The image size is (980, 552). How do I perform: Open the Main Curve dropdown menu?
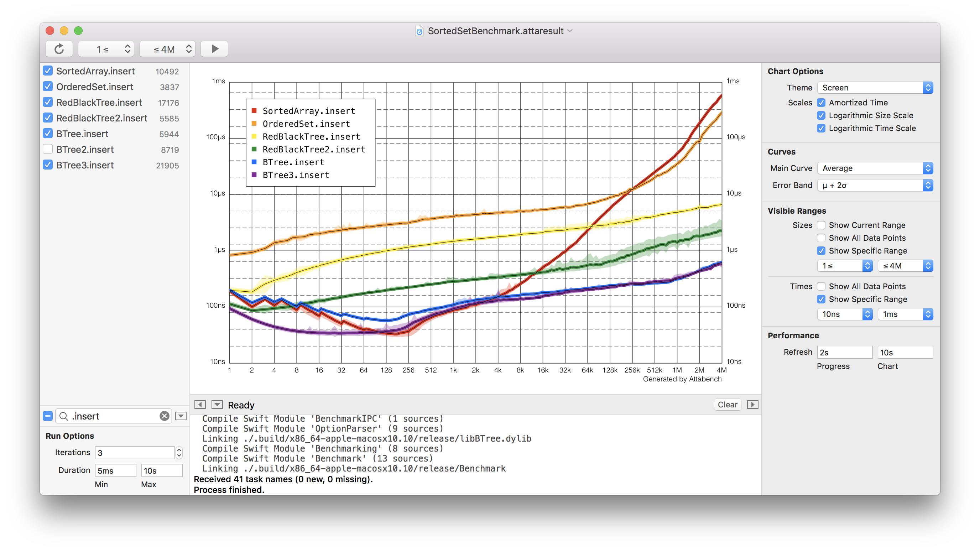click(x=875, y=167)
